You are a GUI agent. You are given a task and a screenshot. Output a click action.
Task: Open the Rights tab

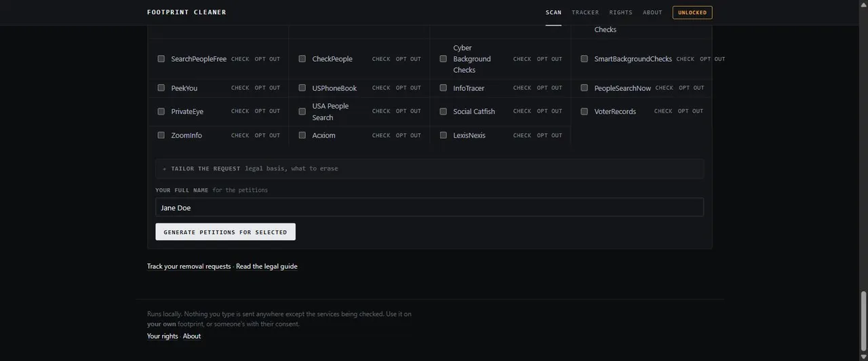coord(620,12)
